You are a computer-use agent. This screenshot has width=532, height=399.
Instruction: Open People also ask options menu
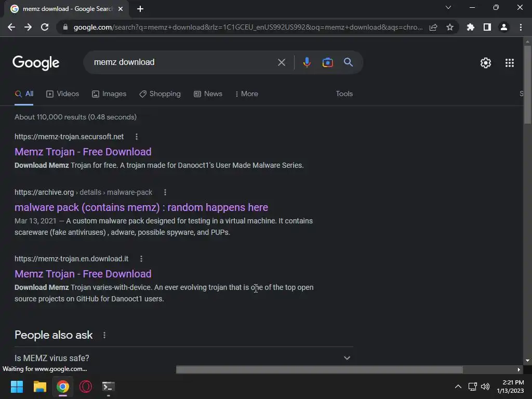coord(104,335)
